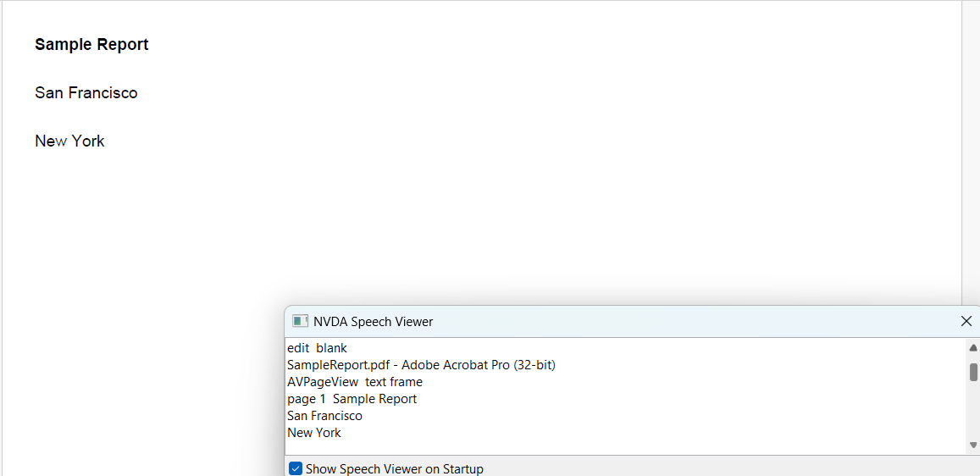Click the "AVPageView text frame" log line
This screenshot has height=476, width=980.
coord(354,382)
